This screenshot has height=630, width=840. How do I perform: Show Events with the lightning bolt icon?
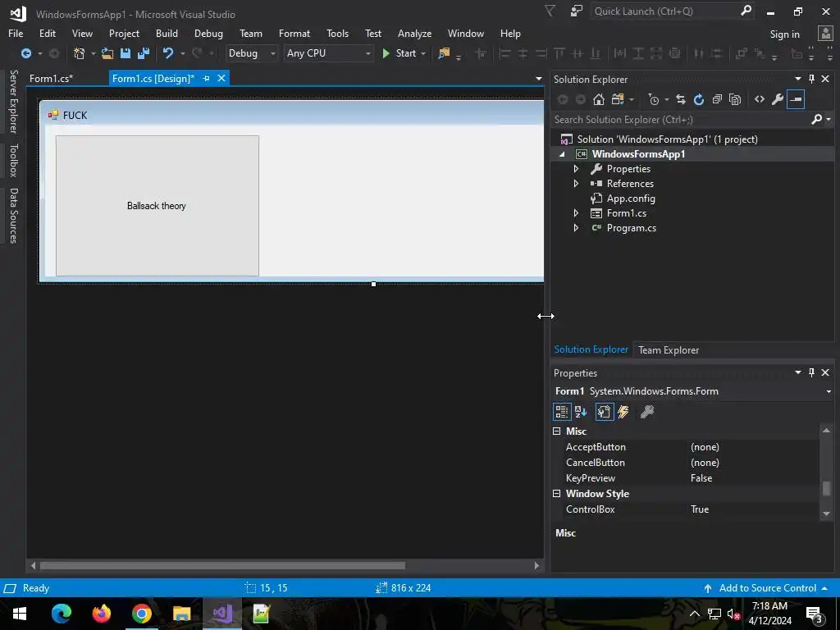click(x=623, y=412)
